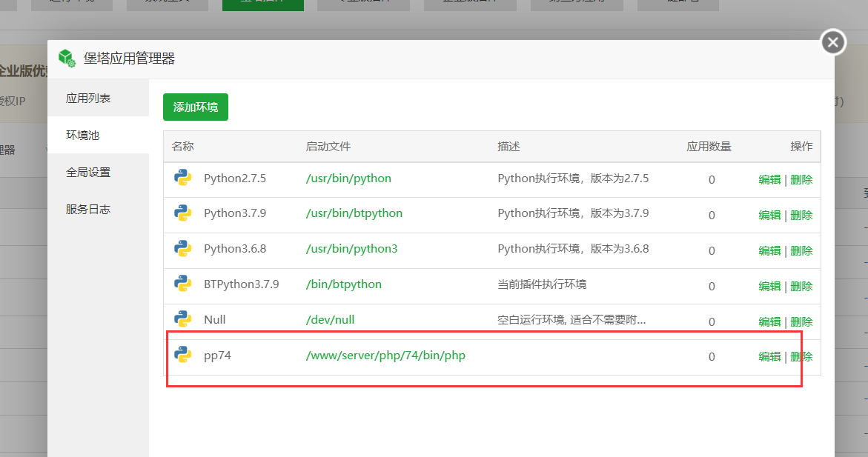Open the 服务日志 sidebar tab
The image size is (868, 457).
(x=98, y=209)
